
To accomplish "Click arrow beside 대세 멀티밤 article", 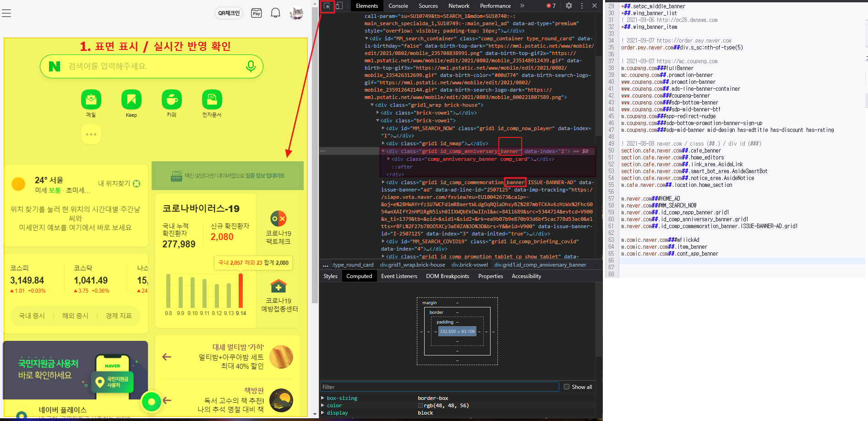I will coord(167,357).
